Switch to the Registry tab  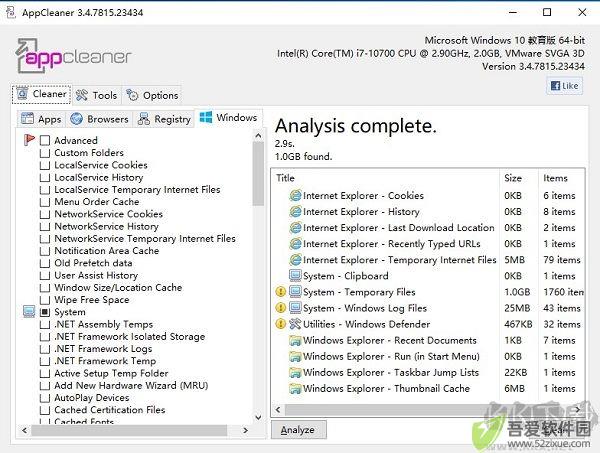pos(164,119)
